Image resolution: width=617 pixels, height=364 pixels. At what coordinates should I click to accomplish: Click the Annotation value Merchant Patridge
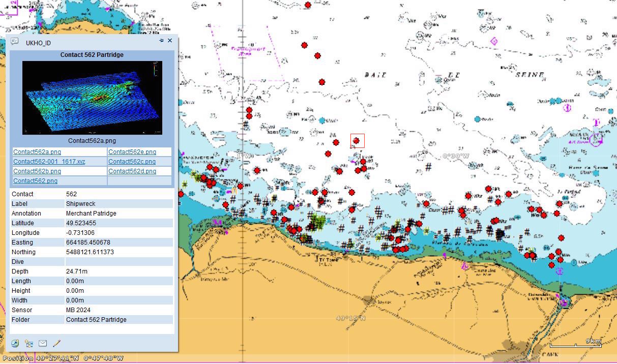[91, 214]
